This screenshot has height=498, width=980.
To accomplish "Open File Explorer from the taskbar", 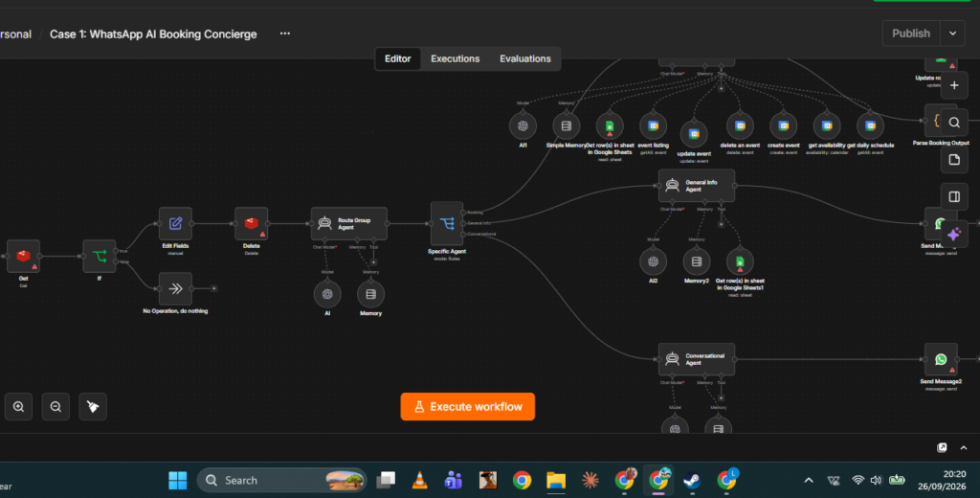I will 556,481.
